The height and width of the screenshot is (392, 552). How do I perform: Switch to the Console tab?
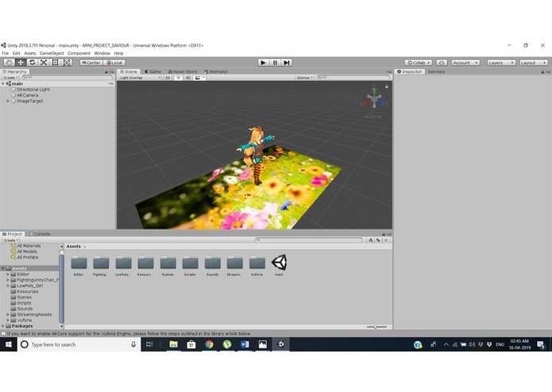40,234
